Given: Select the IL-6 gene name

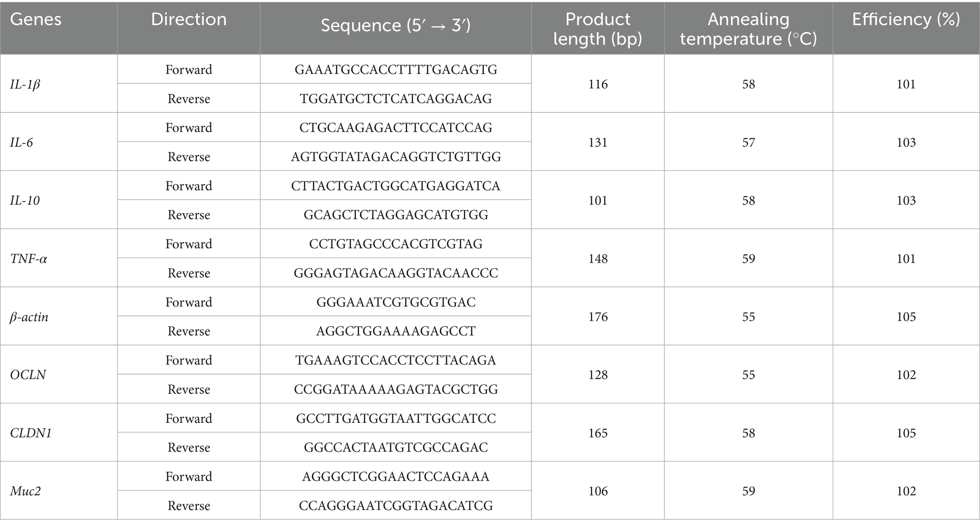Looking at the screenshot, I should (21, 143).
